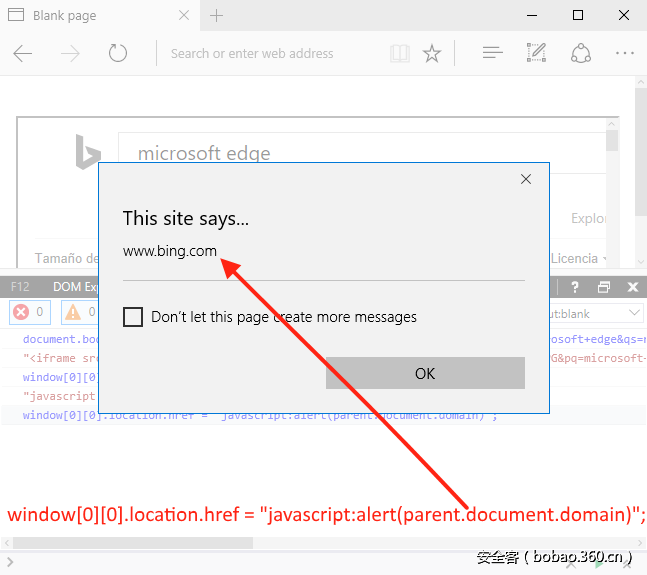Refresh the page with reload icon

118,54
